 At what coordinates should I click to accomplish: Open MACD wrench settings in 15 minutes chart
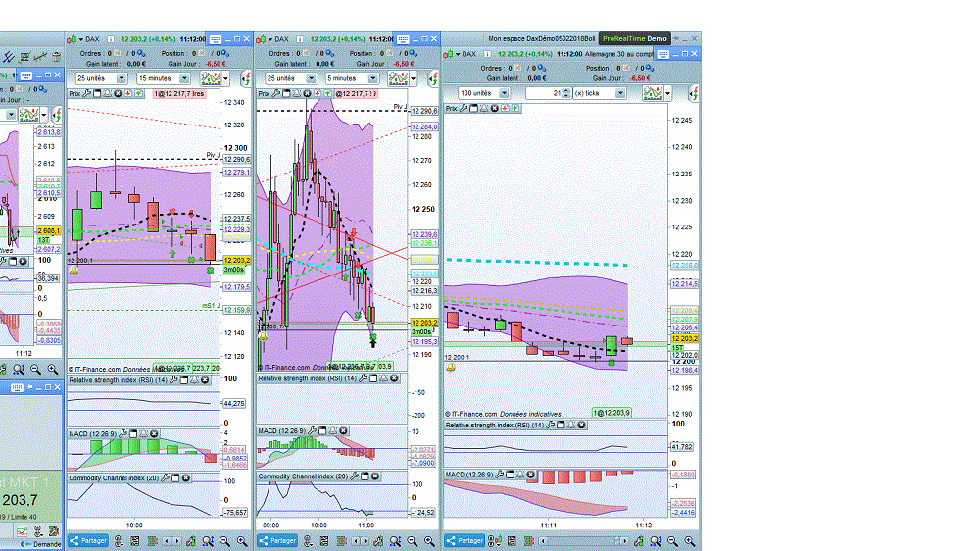123,433
